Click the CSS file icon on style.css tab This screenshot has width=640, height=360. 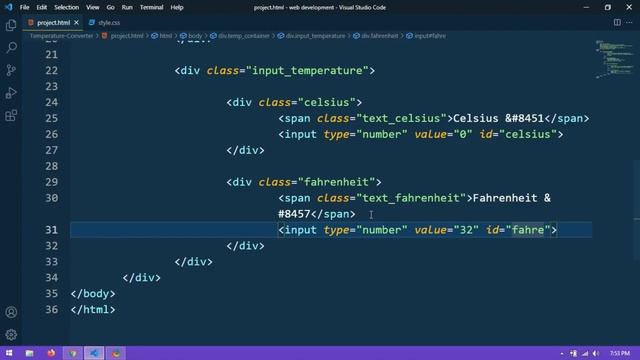(92, 22)
